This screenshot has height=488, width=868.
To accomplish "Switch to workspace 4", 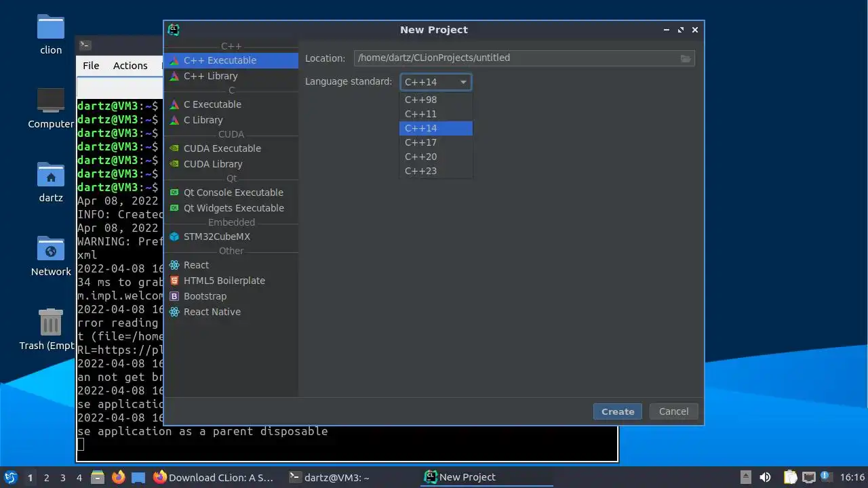I will pyautogui.click(x=79, y=478).
